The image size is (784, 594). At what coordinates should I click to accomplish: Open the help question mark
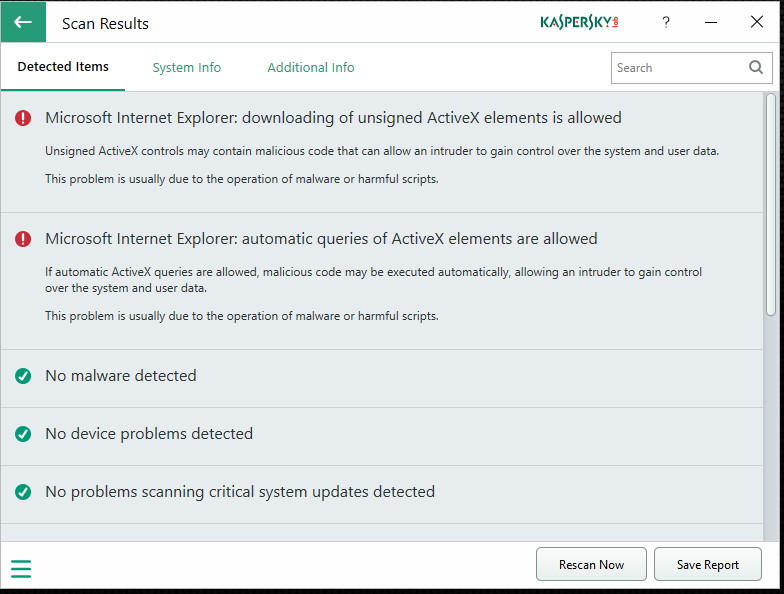click(666, 22)
